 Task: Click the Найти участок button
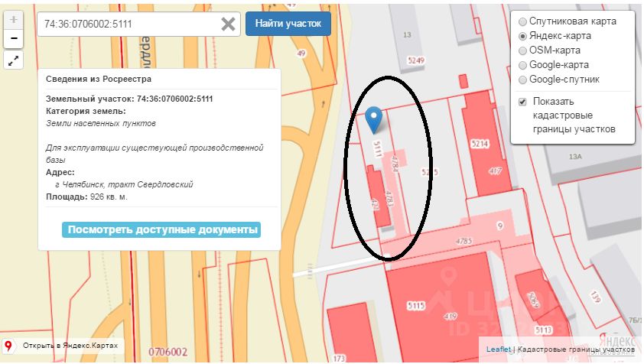pyautogui.click(x=288, y=24)
